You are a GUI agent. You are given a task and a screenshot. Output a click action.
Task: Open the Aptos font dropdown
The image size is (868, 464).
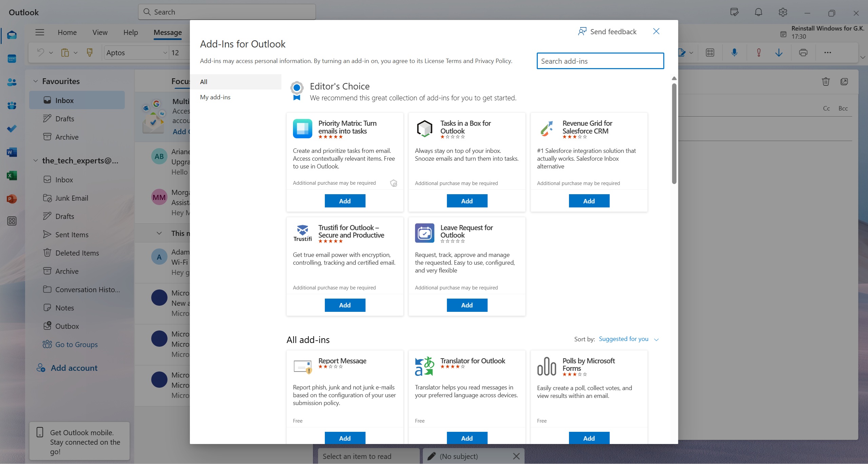coord(164,53)
